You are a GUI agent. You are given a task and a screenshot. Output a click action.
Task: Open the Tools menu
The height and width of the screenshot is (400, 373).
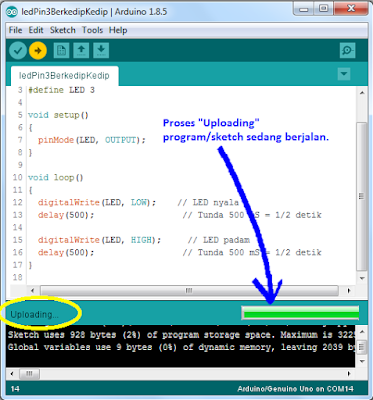click(92, 30)
